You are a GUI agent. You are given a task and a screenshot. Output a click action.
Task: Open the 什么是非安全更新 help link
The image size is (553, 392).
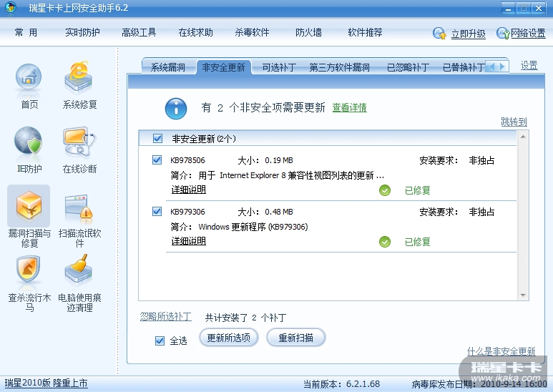(x=501, y=351)
